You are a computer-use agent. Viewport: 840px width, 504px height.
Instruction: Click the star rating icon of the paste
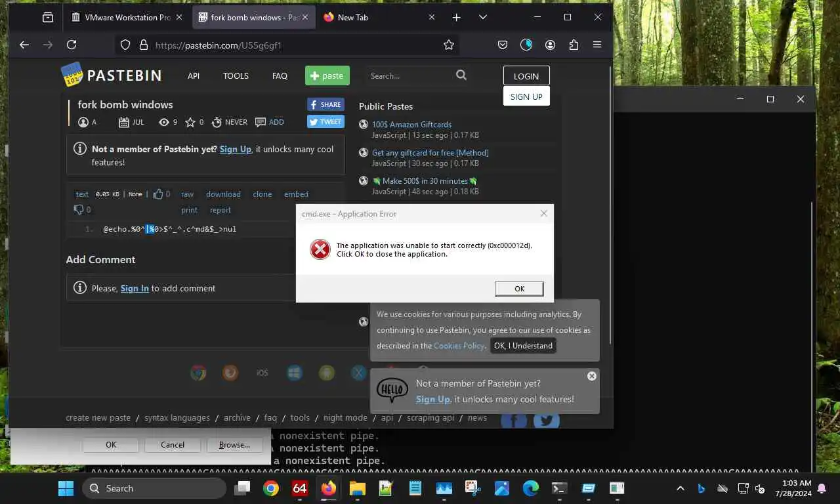click(x=190, y=122)
